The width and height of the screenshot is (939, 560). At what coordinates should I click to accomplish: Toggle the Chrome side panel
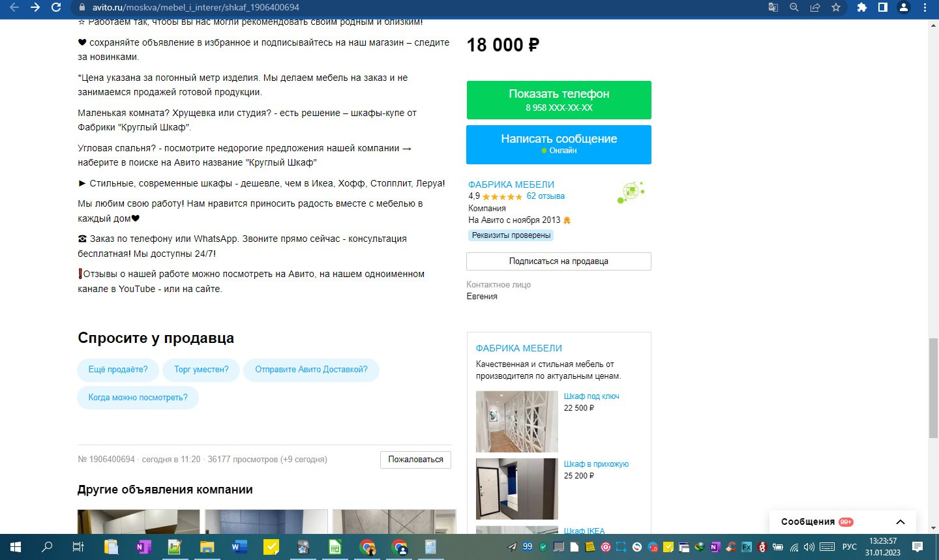click(883, 7)
